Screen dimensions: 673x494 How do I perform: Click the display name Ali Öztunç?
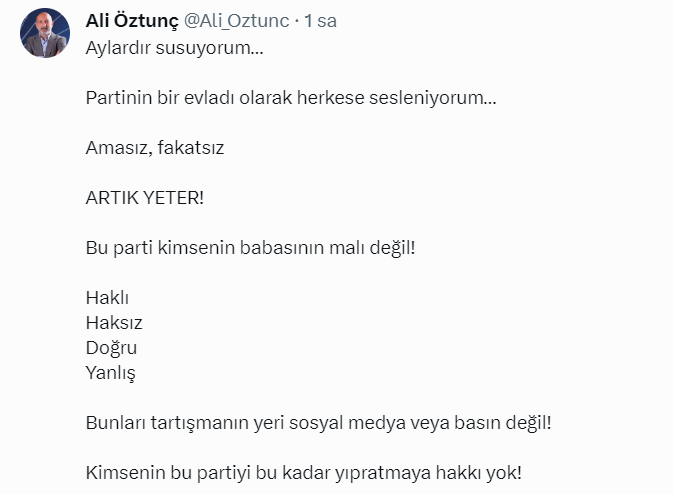(132, 21)
